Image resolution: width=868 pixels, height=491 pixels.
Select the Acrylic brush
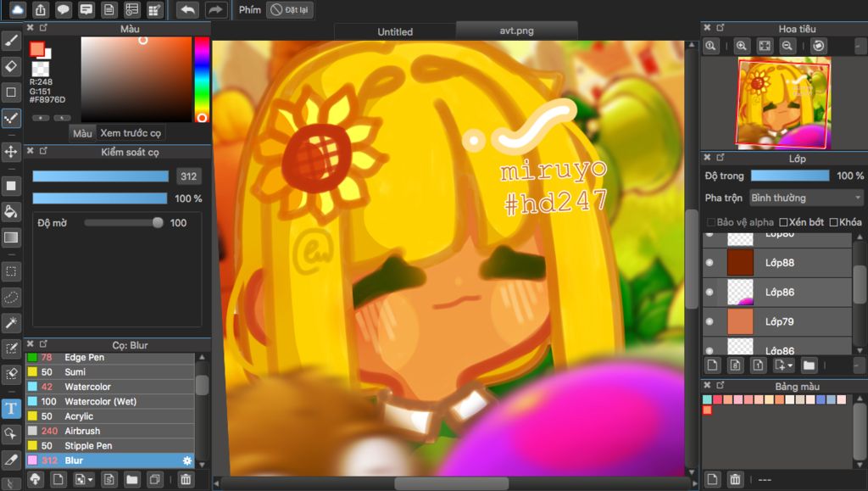pos(110,416)
